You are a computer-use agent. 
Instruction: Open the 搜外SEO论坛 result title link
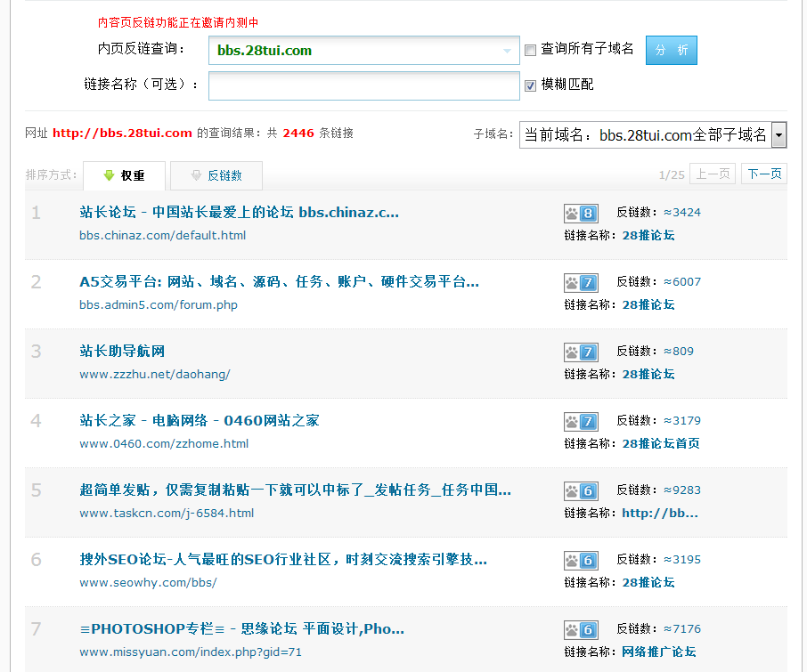coord(283,559)
